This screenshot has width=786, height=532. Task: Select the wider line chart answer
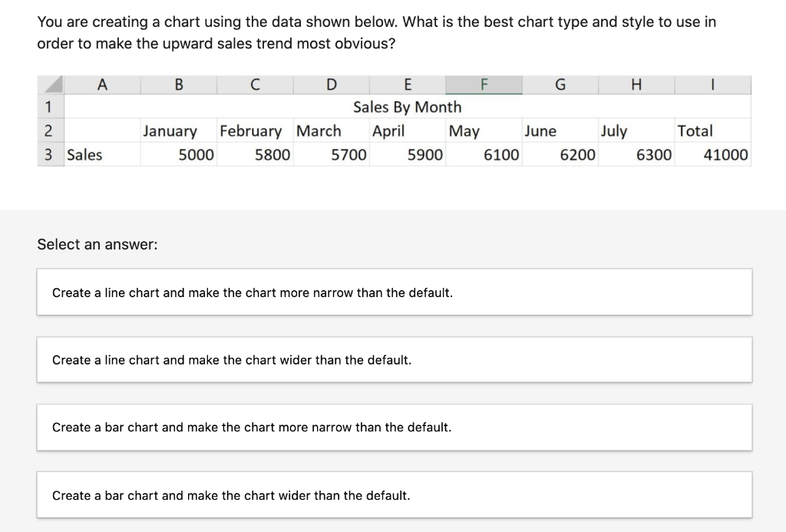[394, 359]
